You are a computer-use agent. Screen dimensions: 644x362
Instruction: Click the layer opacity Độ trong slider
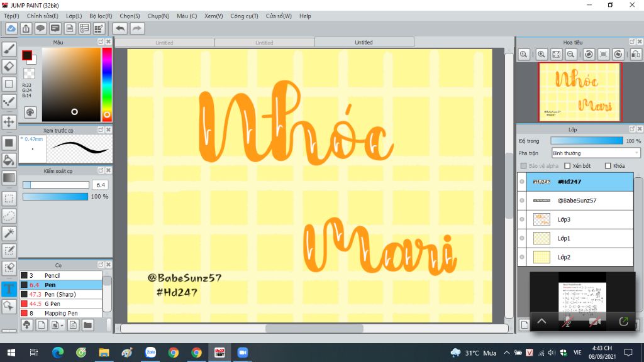point(587,141)
